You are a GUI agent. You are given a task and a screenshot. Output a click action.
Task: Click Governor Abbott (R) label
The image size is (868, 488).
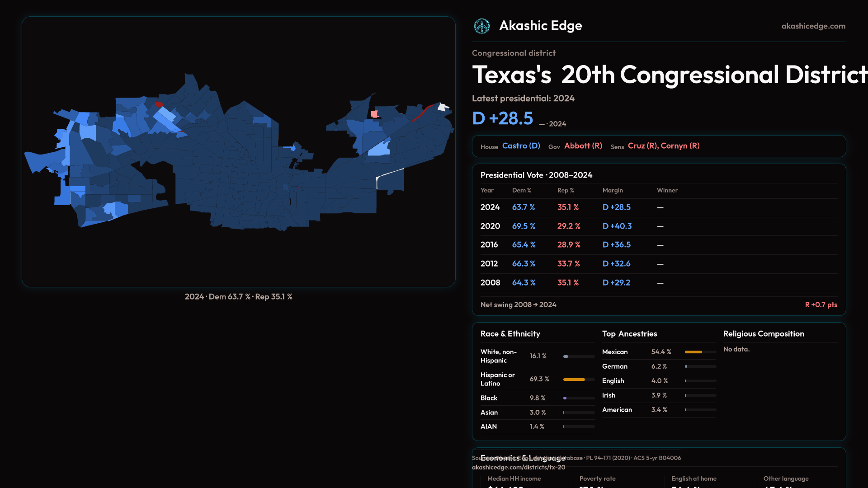pyautogui.click(x=583, y=146)
